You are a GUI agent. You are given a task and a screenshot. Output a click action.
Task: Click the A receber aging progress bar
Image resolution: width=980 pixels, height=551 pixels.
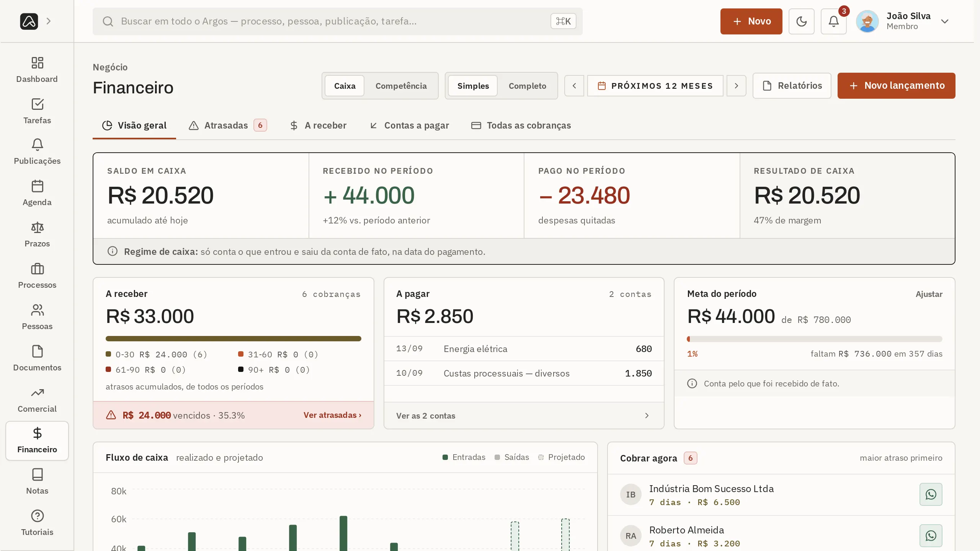[234, 339]
